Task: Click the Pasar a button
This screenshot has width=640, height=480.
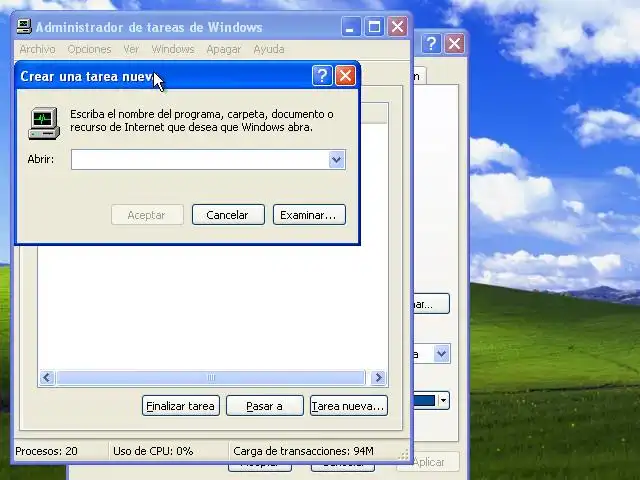Action: (x=264, y=406)
